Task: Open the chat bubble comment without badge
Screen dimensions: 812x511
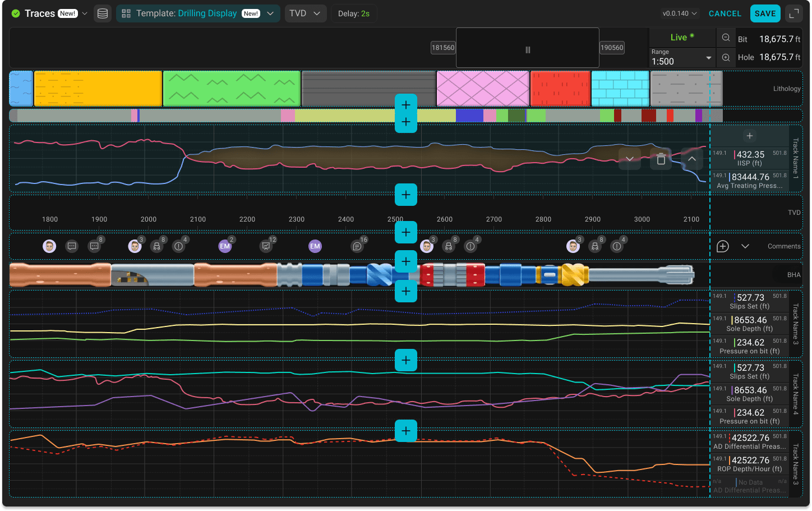Action: tap(72, 246)
